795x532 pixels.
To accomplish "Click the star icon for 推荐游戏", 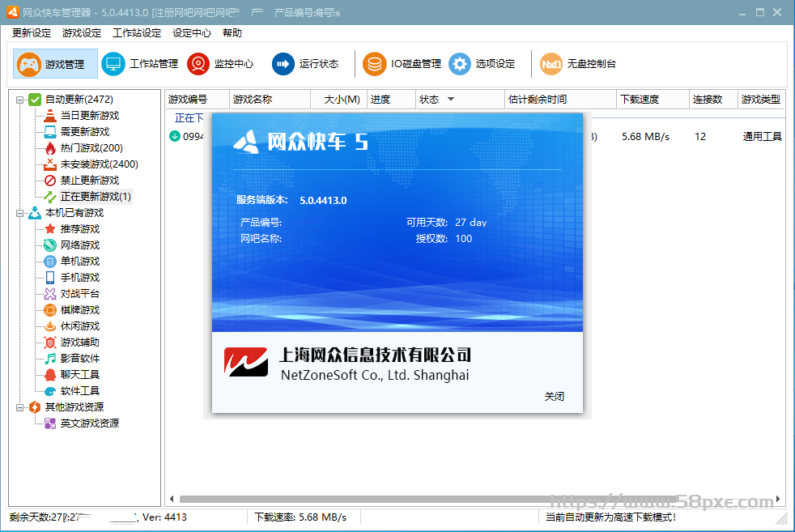I will click(49, 228).
